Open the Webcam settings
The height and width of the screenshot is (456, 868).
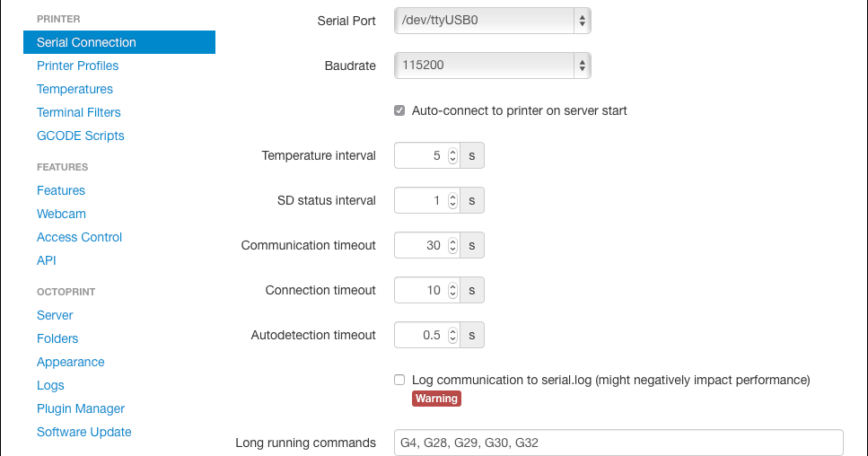click(x=61, y=214)
